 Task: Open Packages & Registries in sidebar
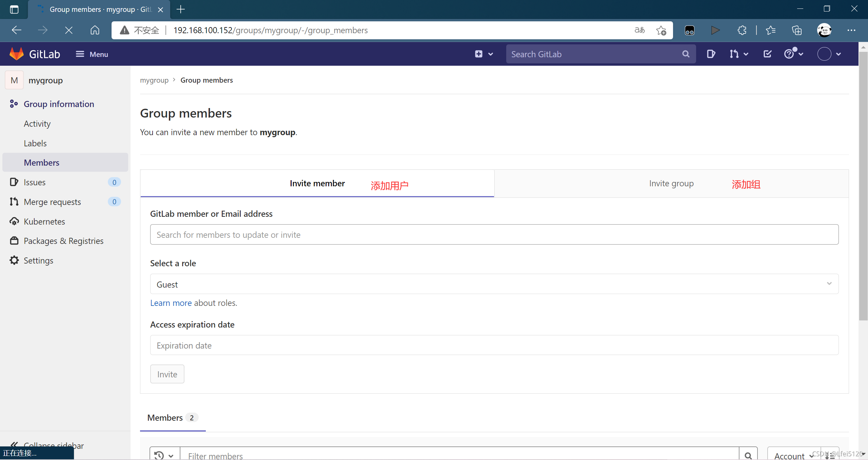63,241
